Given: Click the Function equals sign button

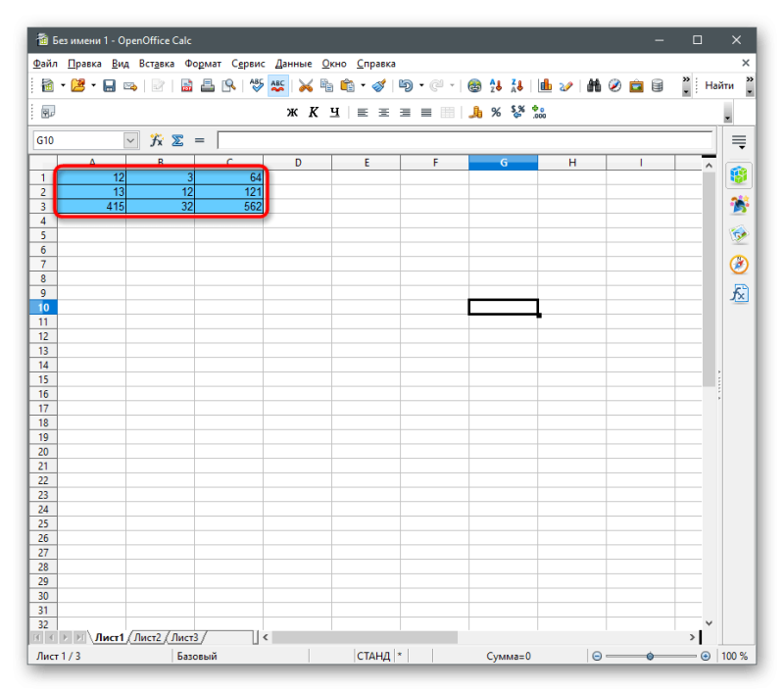Looking at the screenshot, I should pos(200,140).
